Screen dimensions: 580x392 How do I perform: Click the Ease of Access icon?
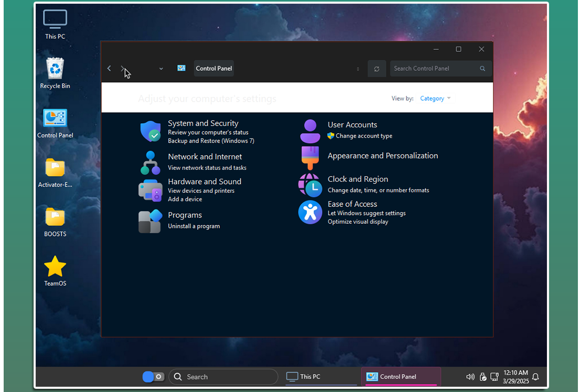tap(310, 212)
